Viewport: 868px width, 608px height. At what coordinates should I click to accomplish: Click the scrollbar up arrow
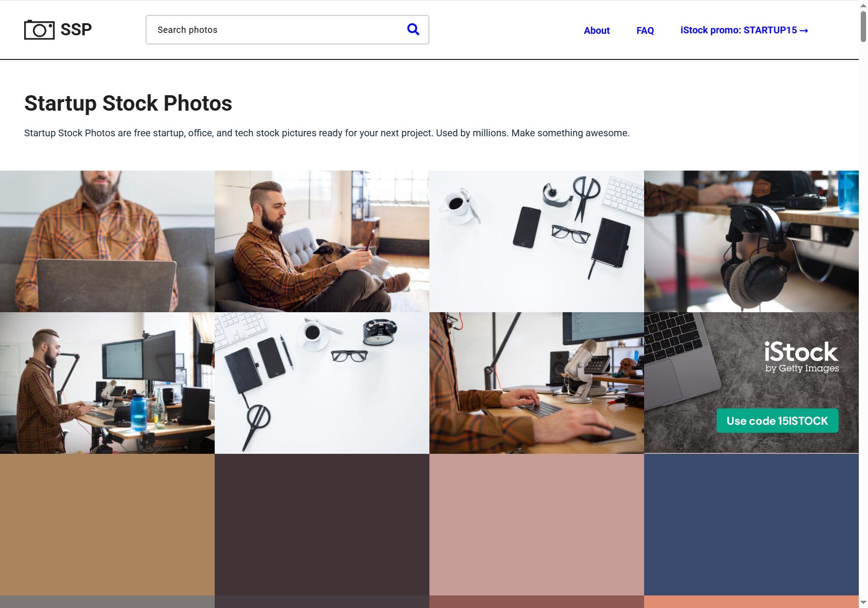[x=863, y=5]
